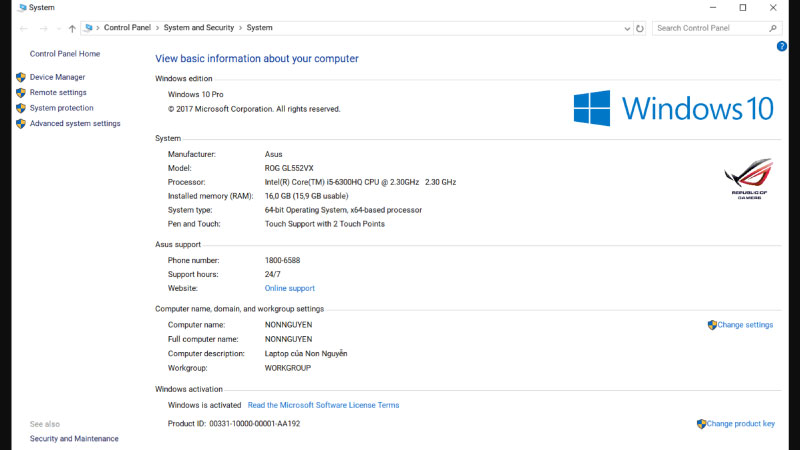800x450 pixels.
Task: Open the recent locations dropdown arrow
Action: [x=57, y=28]
